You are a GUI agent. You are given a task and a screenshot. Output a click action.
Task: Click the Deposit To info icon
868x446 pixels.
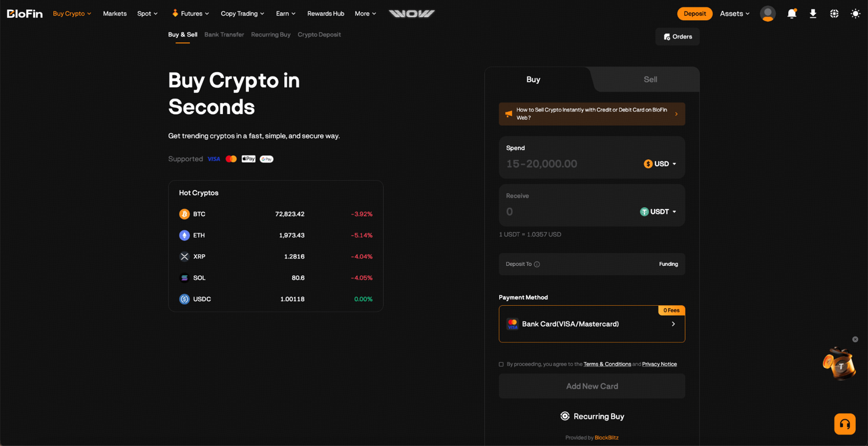tap(537, 264)
